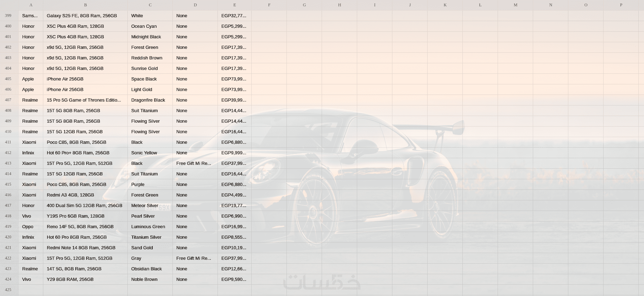Image resolution: width=644 pixels, height=296 pixels.
Task: Select the 'Oppo' brand cell
Action: (31, 227)
